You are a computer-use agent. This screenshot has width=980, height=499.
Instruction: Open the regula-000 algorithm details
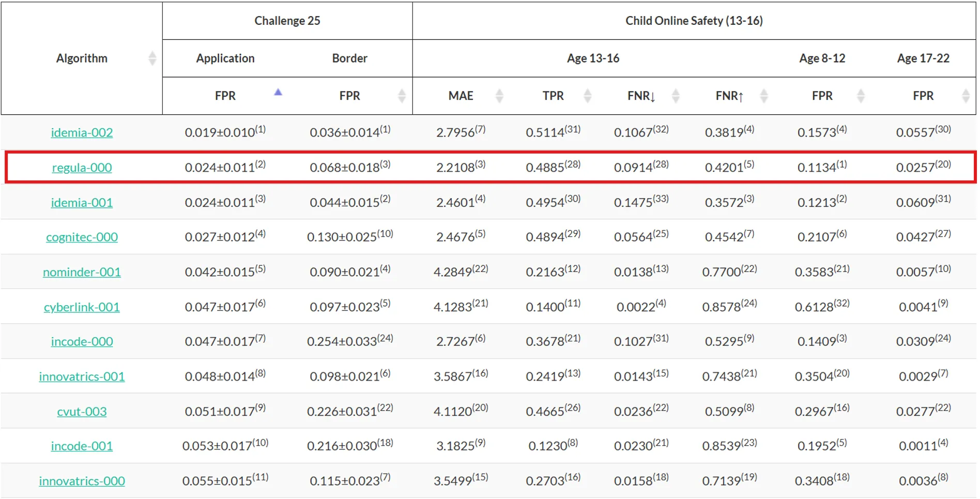pyautogui.click(x=81, y=167)
